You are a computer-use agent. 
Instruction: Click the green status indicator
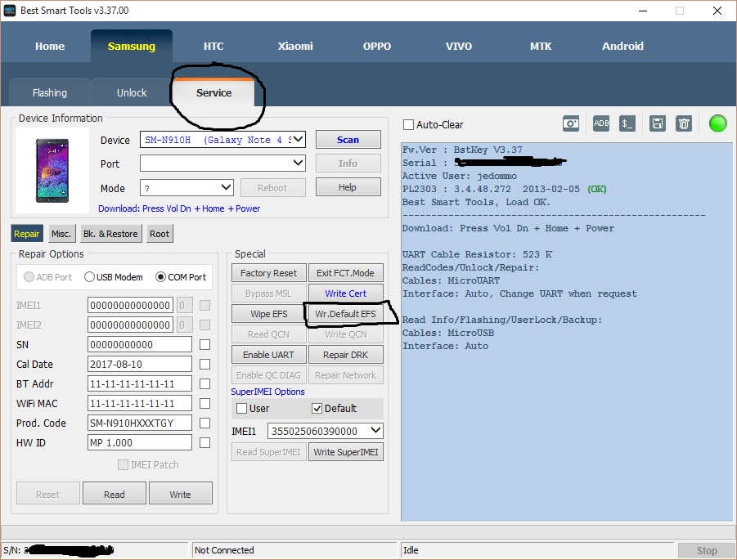(717, 123)
